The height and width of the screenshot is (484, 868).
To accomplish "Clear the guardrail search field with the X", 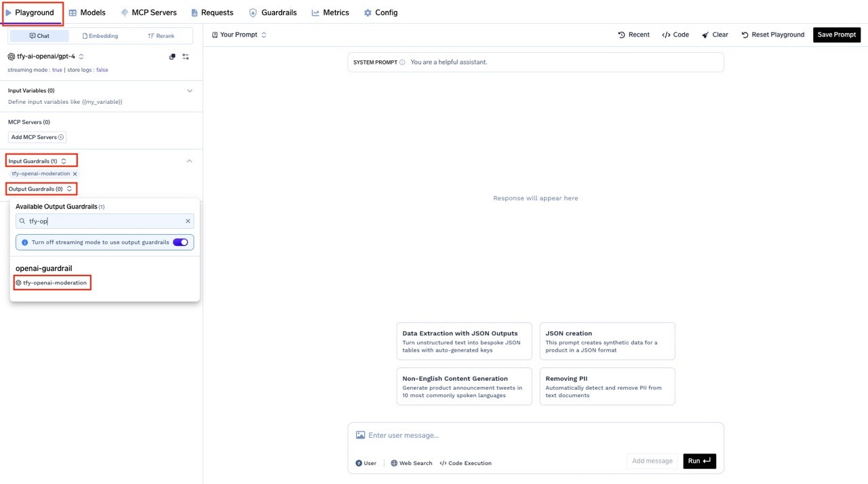I will (188, 221).
